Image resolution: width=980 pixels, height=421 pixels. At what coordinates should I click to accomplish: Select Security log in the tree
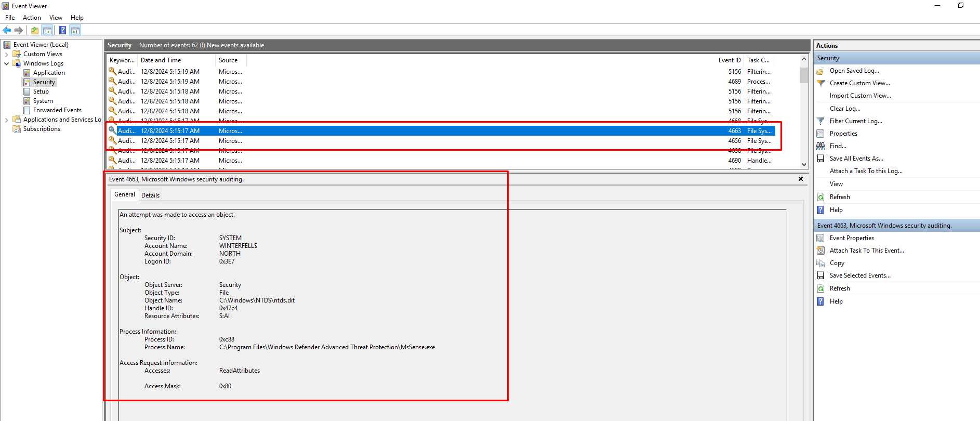pyautogui.click(x=44, y=82)
